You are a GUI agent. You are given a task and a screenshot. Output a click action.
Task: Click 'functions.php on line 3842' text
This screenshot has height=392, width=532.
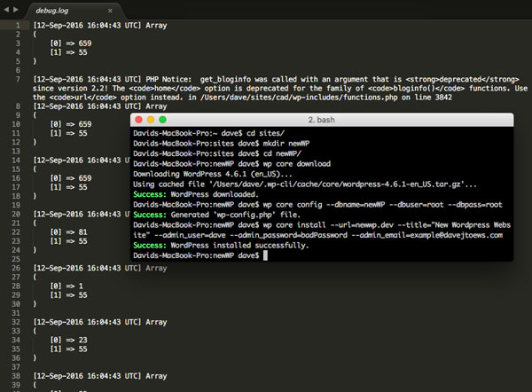(397, 98)
